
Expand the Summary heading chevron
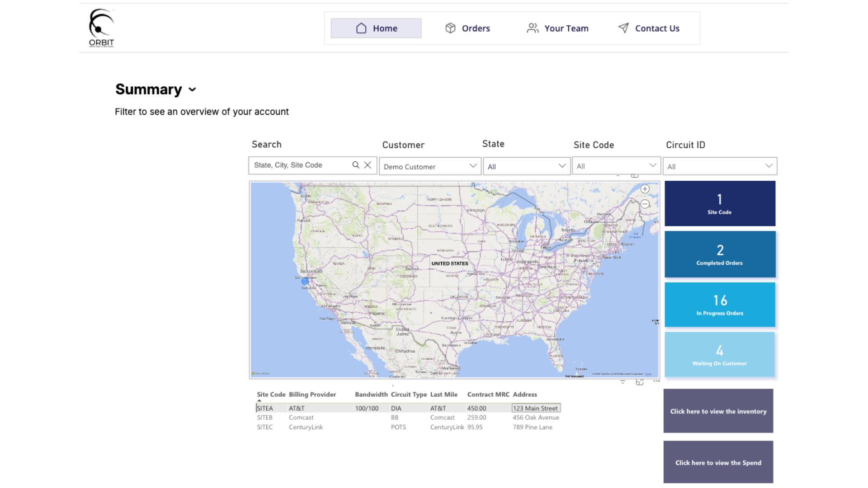point(193,89)
